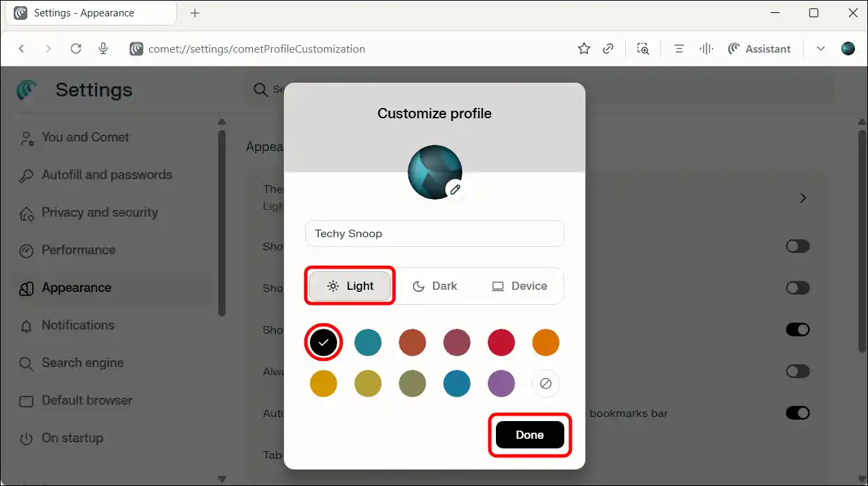Expand the toolbar dropdown chevron

821,49
